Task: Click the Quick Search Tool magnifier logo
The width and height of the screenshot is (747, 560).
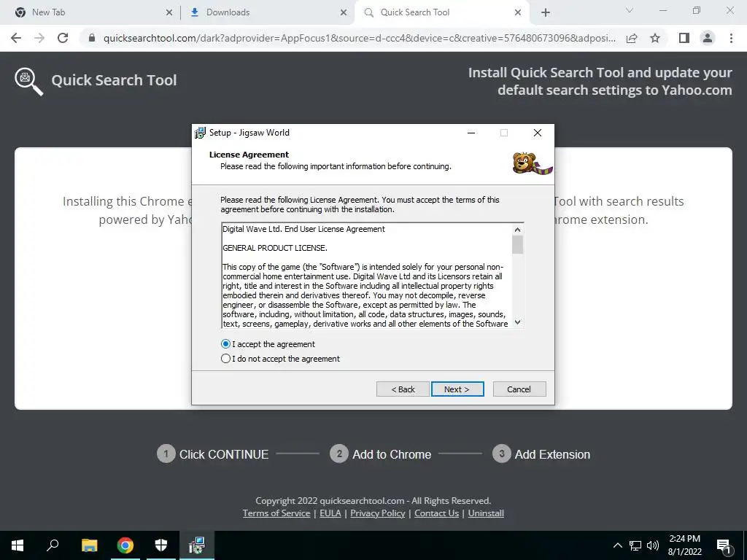Action: [28, 82]
